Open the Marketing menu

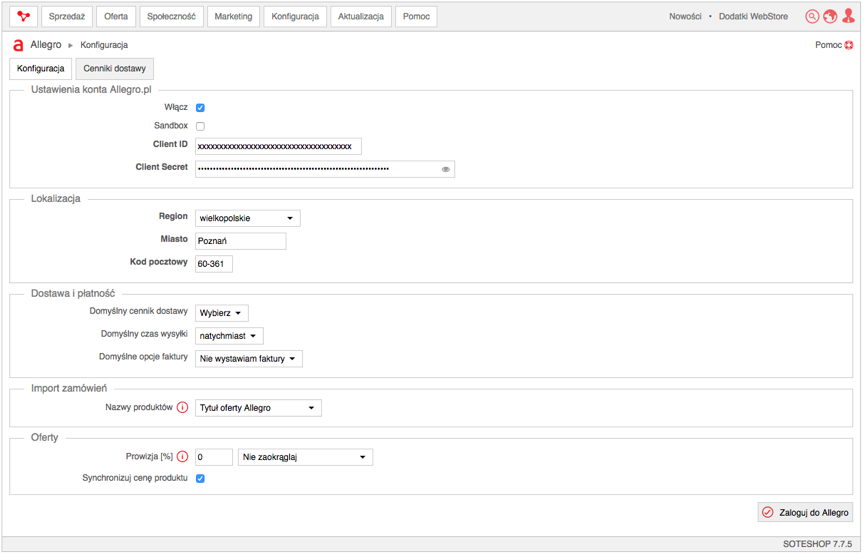coord(234,17)
